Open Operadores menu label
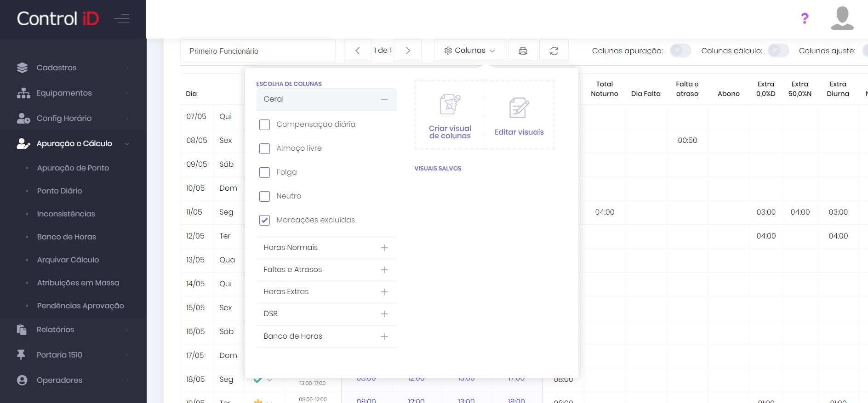The image size is (868, 403). click(60, 380)
